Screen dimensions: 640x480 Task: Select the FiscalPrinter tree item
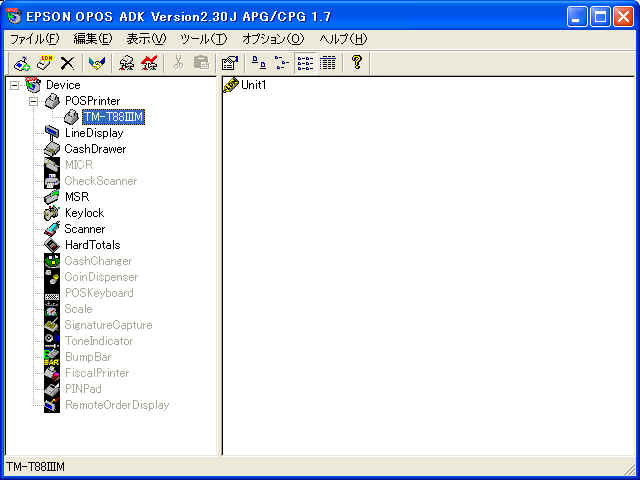[97, 373]
